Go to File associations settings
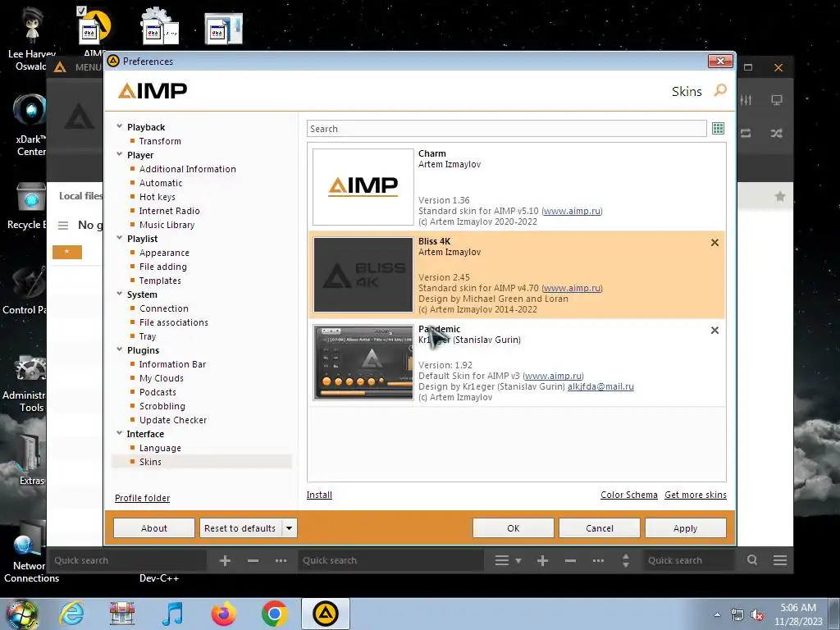 [x=174, y=322]
